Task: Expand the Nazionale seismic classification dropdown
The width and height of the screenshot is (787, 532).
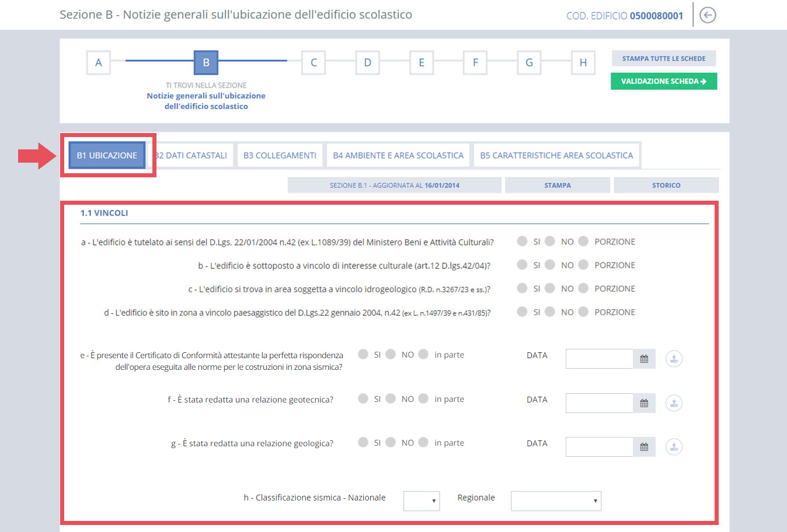Action: coord(421,501)
